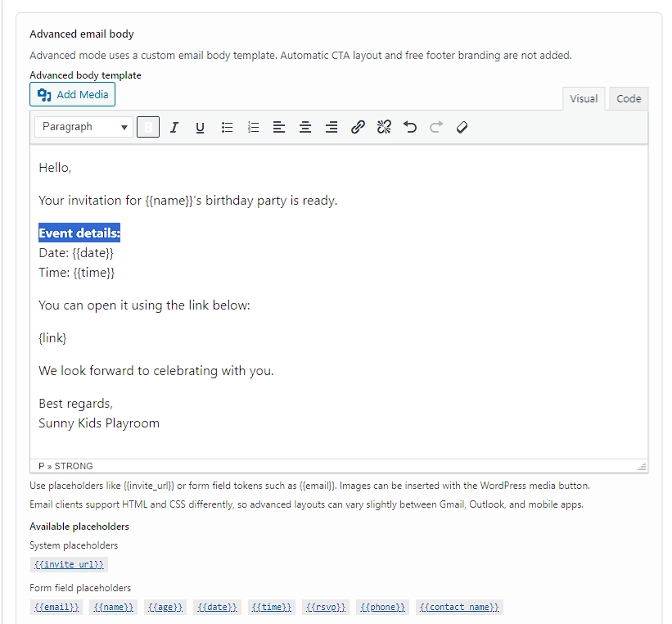The height and width of the screenshot is (624, 672).
Task: Undo the last edit
Action: [410, 127]
